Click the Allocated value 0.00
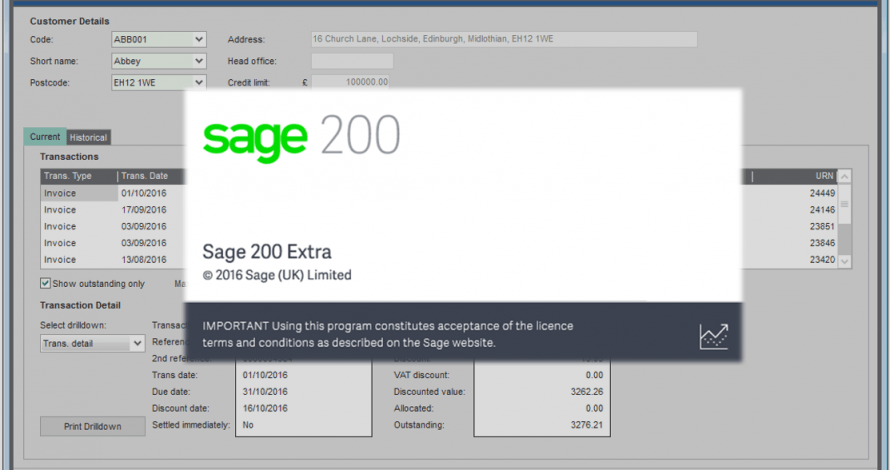The width and height of the screenshot is (890, 470). 594,408
